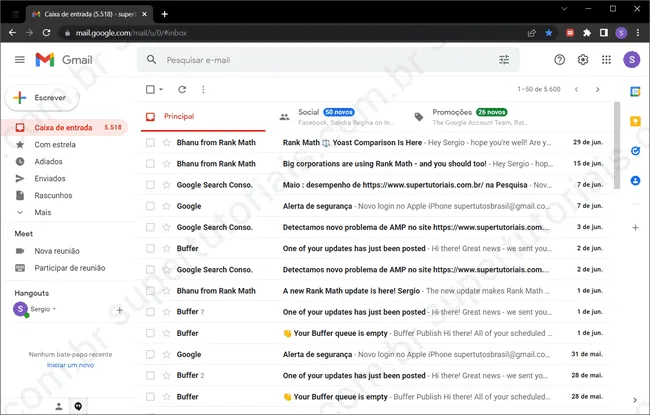Open Caixa de entrada folder
The width and height of the screenshot is (650, 415).
64,128
